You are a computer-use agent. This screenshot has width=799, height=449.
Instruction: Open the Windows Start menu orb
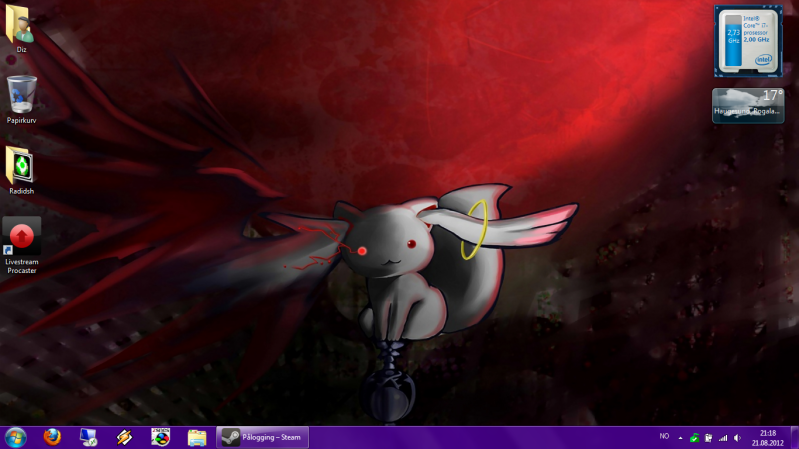coord(15,437)
